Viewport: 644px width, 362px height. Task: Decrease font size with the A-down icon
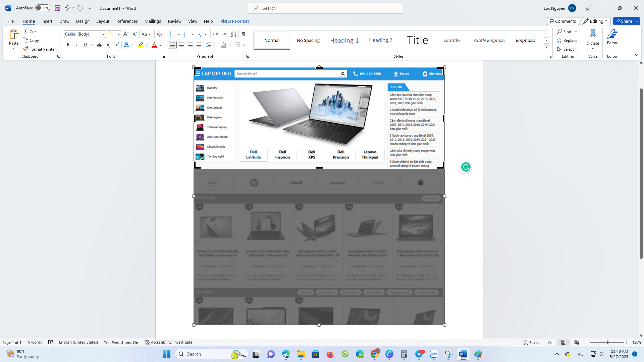click(135, 34)
